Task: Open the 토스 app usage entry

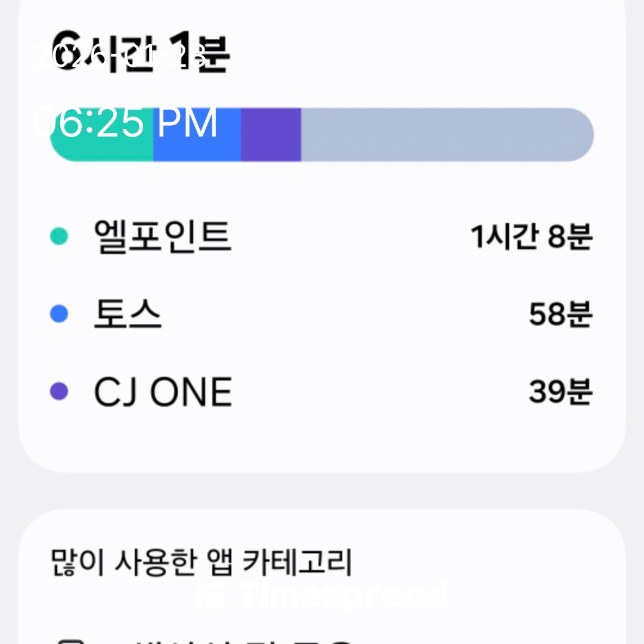Action: (128, 314)
